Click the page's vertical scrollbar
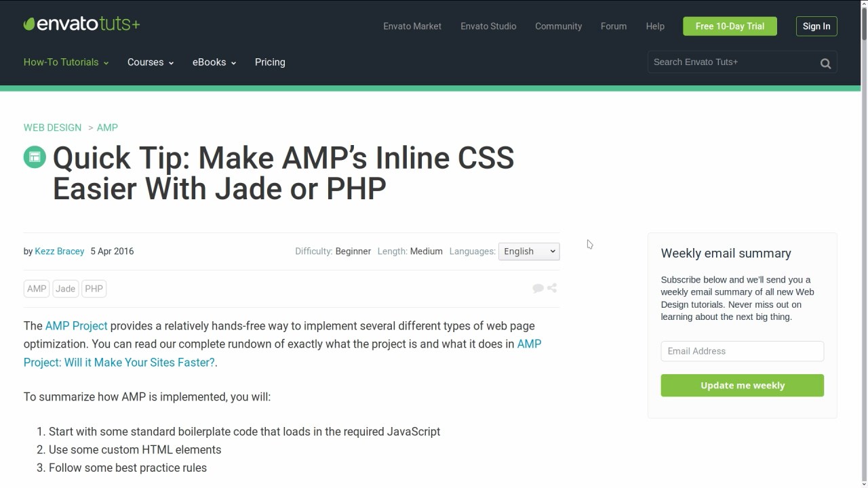Screen dimensions: 868x488 tap(863, 203)
